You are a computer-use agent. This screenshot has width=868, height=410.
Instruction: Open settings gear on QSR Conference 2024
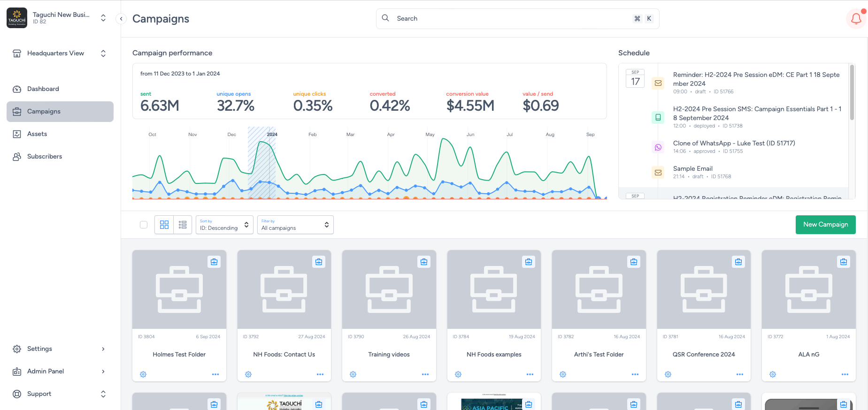(x=668, y=374)
